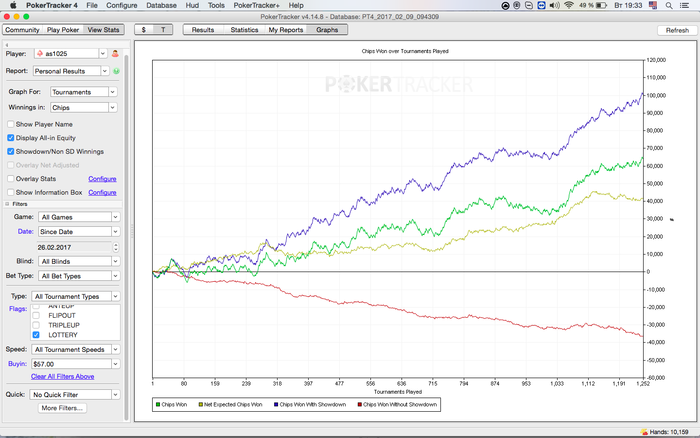
Task: Click the sidebar resize handle
Action: (132, 231)
